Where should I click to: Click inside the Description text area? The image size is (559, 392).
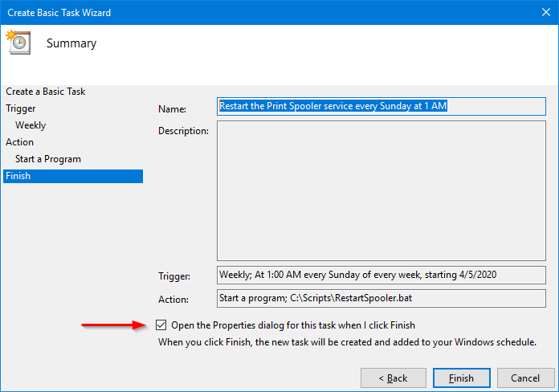pyautogui.click(x=382, y=191)
